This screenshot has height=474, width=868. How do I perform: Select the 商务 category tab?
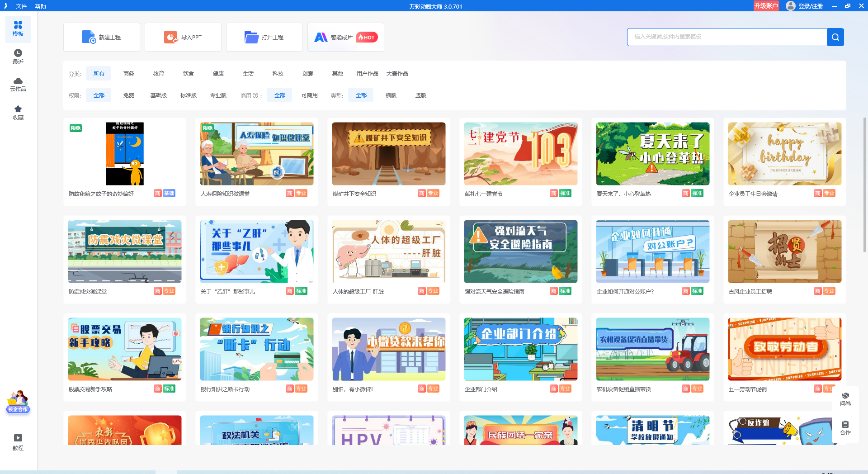pyautogui.click(x=129, y=73)
